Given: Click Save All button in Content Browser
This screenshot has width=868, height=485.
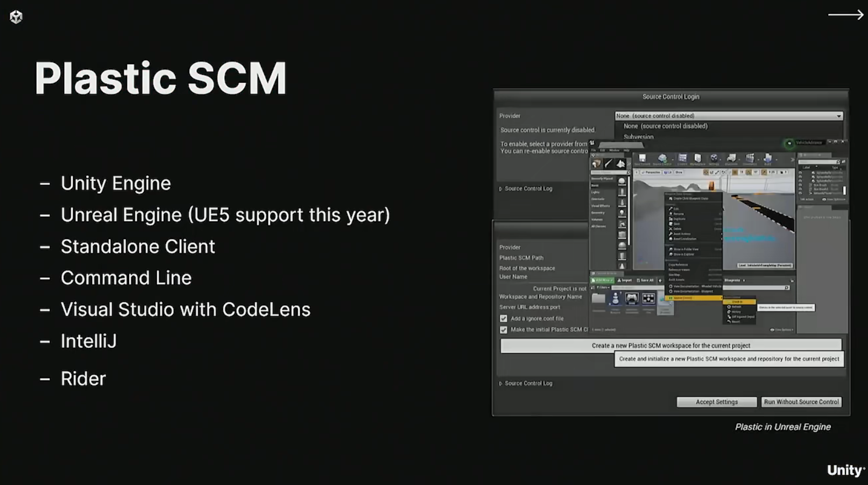Looking at the screenshot, I should [645, 280].
